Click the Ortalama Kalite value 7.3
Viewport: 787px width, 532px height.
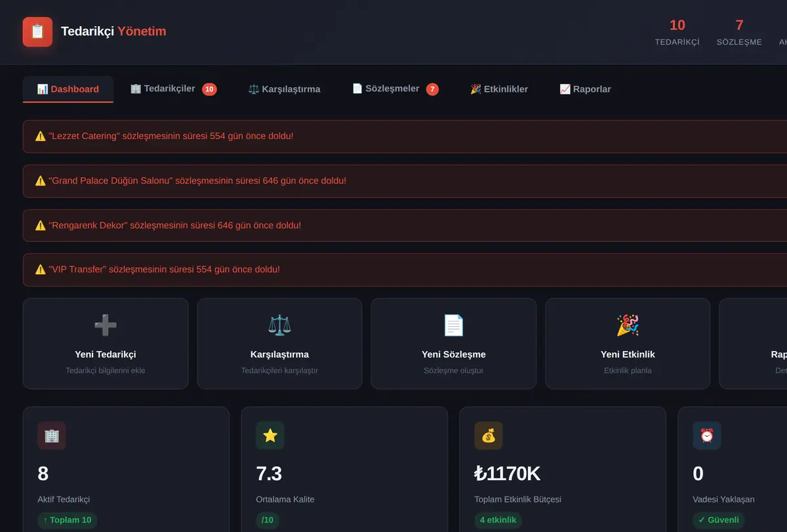tap(269, 474)
